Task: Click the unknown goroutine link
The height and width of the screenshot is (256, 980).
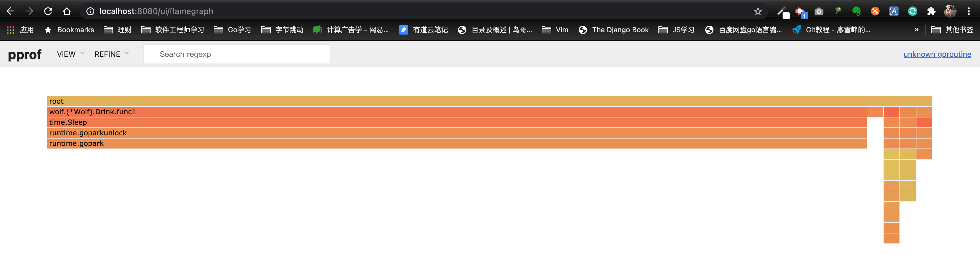Action: pos(937,54)
